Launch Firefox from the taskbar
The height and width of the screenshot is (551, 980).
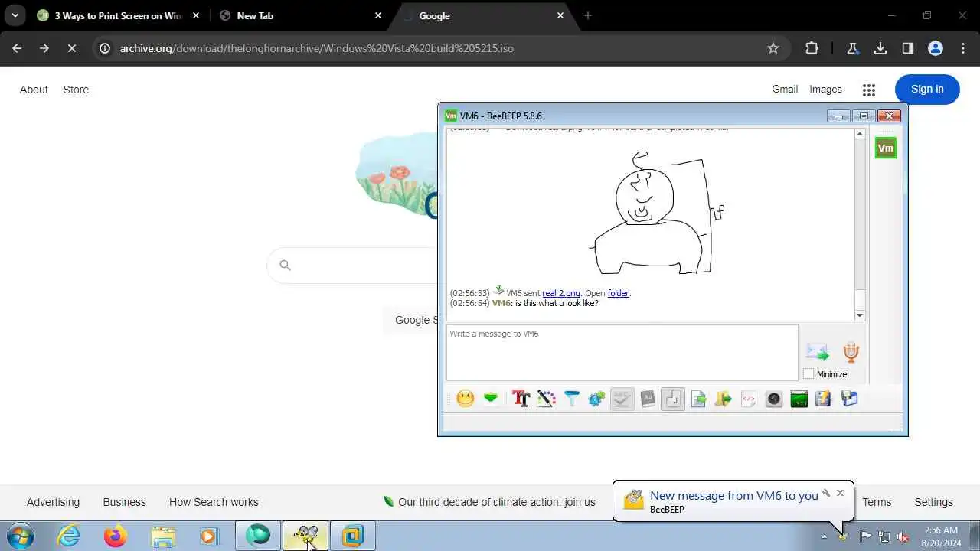click(x=116, y=536)
